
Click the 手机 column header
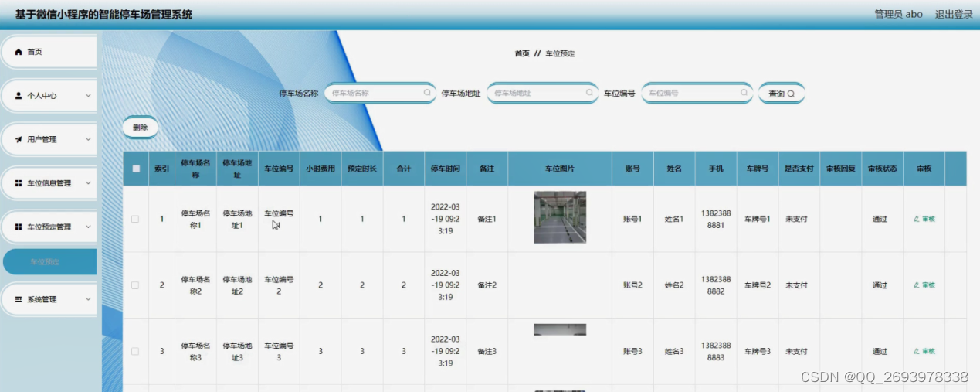click(716, 169)
